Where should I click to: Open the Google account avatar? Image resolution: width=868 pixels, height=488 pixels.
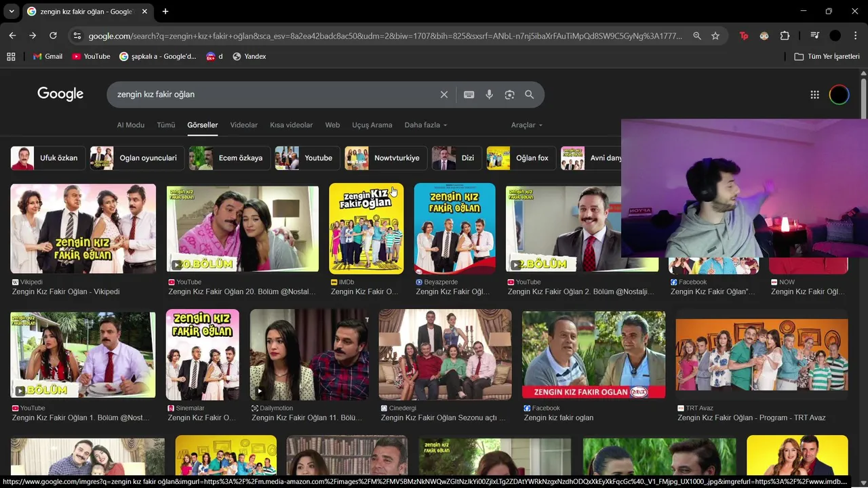tap(839, 95)
